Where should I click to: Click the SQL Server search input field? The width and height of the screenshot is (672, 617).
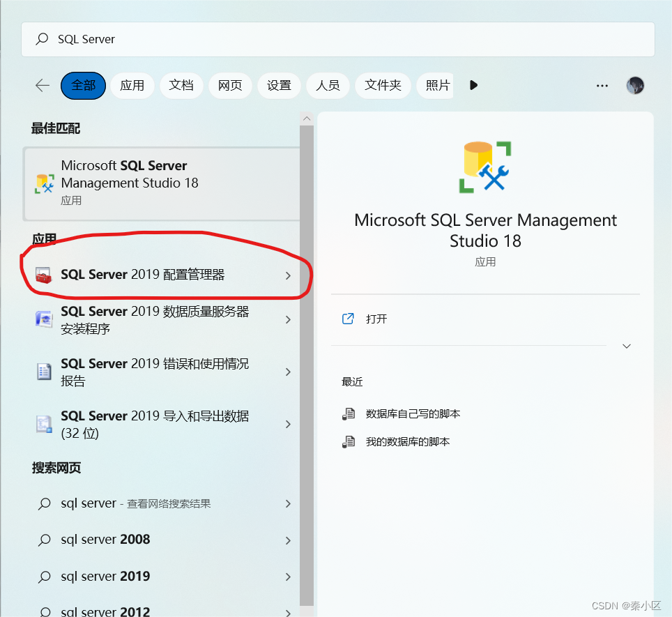click(x=337, y=40)
